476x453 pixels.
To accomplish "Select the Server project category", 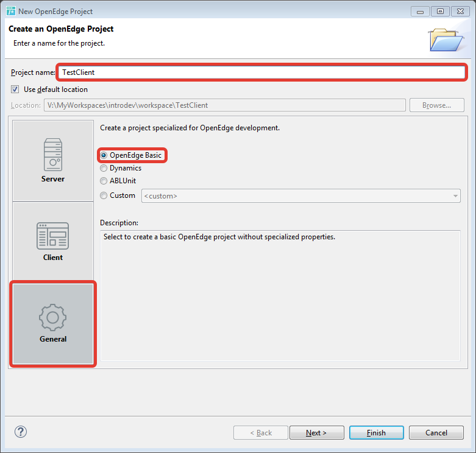I will click(x=53, y=161).
